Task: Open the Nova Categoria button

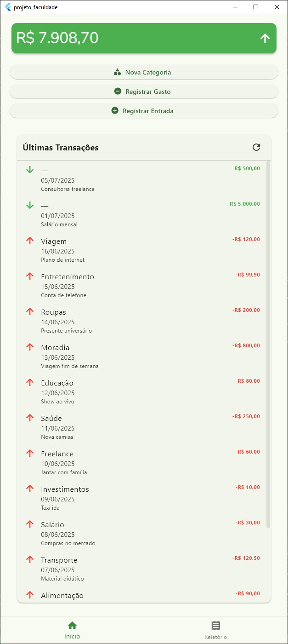Action: pyautogui.click(x=144, y=72)
